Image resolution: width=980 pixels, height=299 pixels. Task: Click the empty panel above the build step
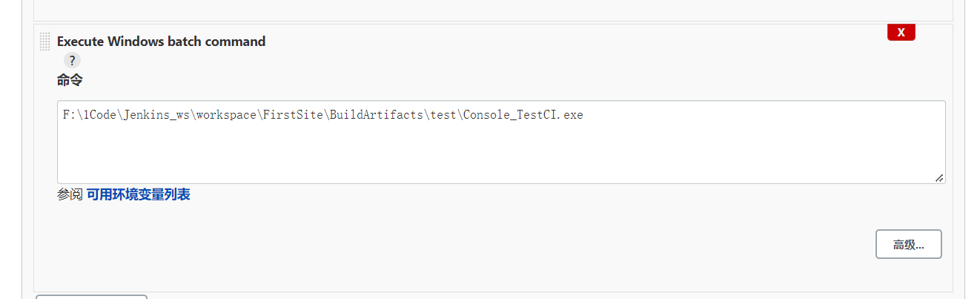click(493, 9)
